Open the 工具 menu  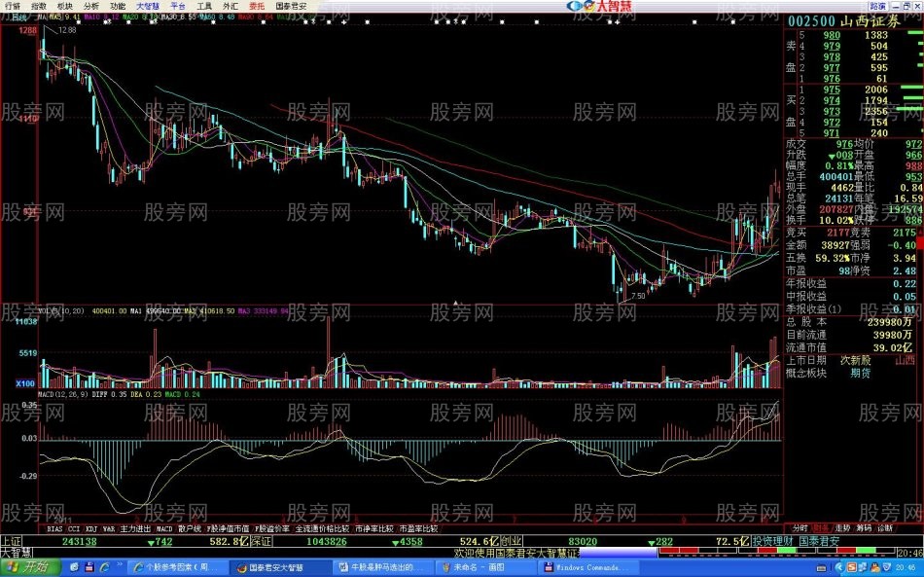[x=204, y=6]
